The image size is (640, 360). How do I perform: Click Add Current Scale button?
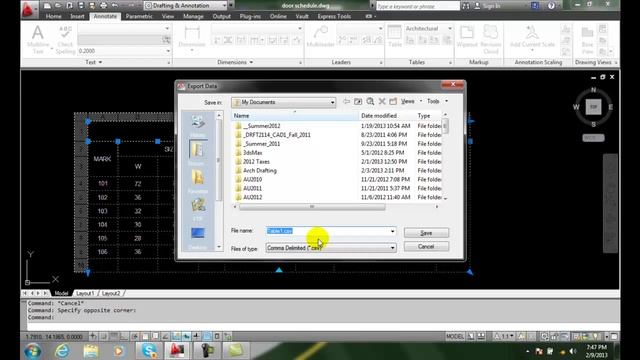[532, 37]
